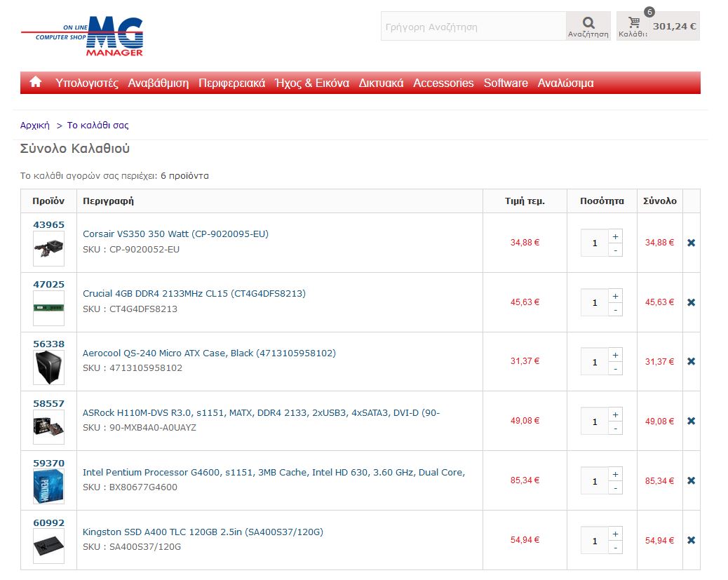Click product code 58557
This screenshot has height=580, width=728.
point(49,403)
